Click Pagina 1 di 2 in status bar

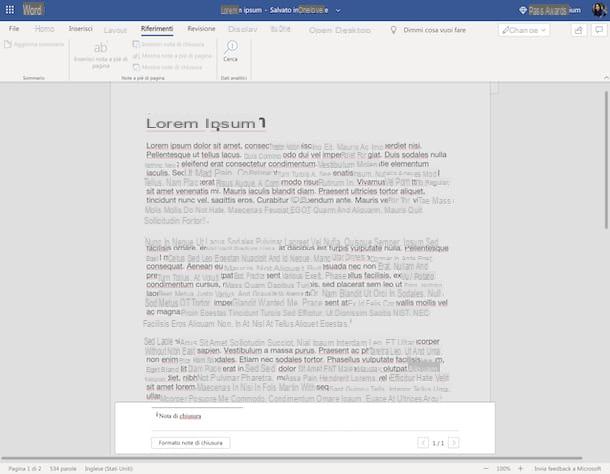25,469
